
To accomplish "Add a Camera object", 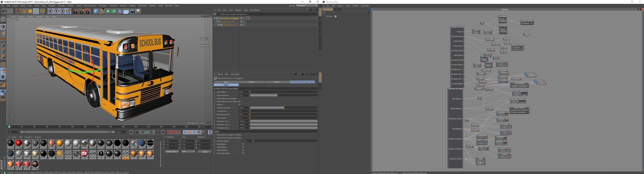I will click(x=132, y=11).
